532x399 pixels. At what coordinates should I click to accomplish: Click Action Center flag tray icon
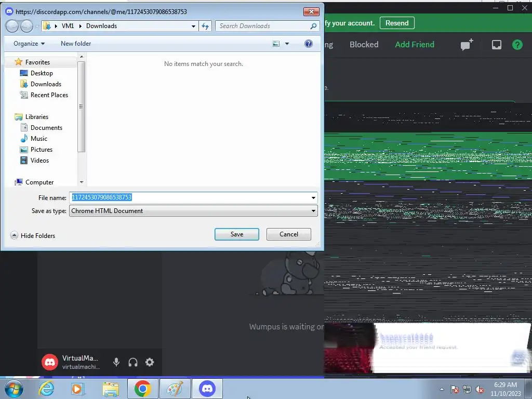[454, 389]
